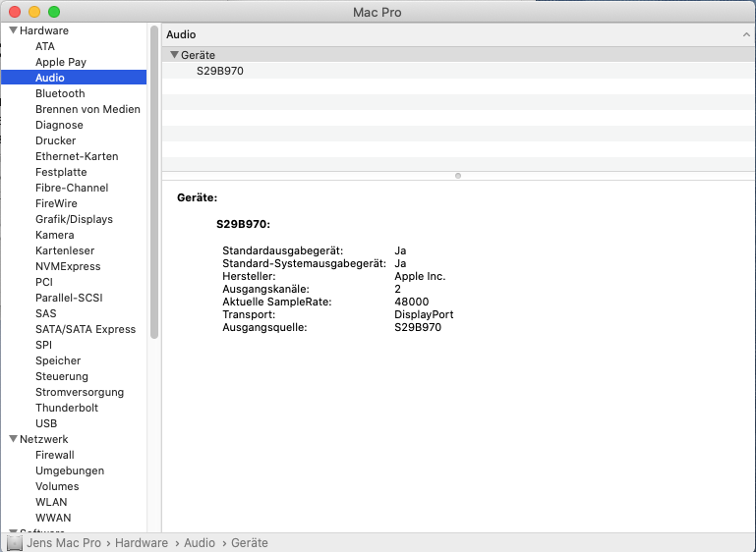
Task: Open Grafik/Displays section
Action: coord(74,219)
